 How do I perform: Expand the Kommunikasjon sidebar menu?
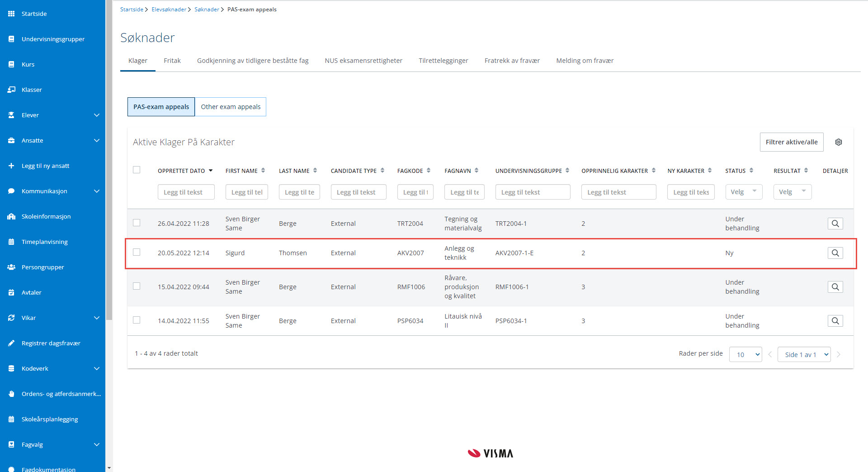point(96,191)
